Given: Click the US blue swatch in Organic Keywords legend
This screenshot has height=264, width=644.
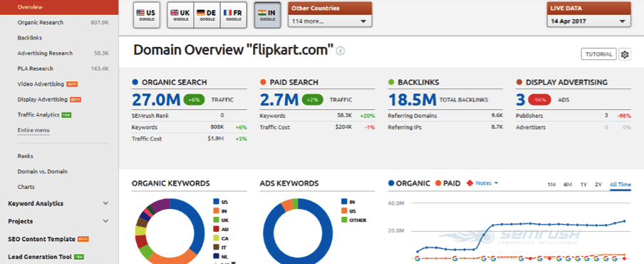Looking at the screenshot, I should 216,202.
